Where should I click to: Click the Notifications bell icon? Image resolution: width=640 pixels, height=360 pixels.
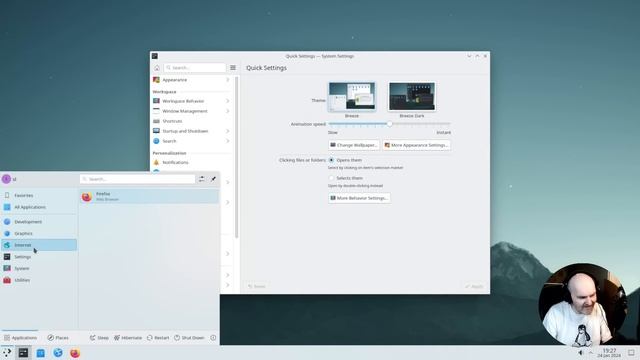coord(156,162)
